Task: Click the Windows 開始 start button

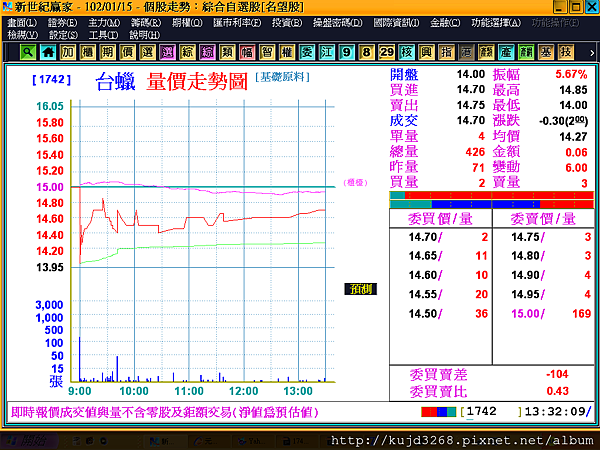Action: click(x=28, y=441)
